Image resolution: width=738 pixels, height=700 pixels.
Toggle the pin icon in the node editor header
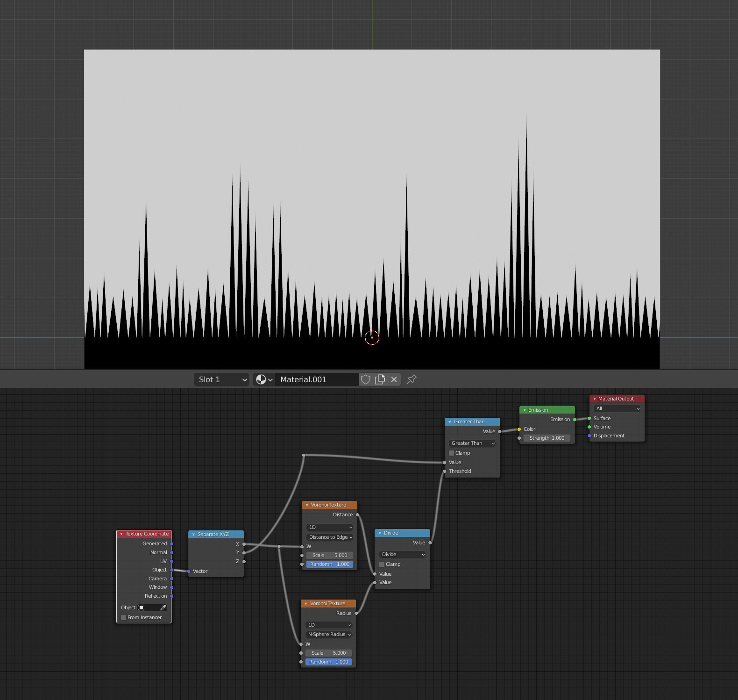[x=412, y=379]
